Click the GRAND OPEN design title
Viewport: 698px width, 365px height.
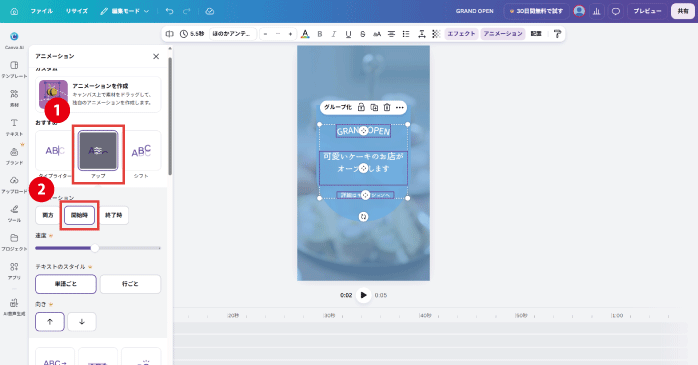coord(475,11)
